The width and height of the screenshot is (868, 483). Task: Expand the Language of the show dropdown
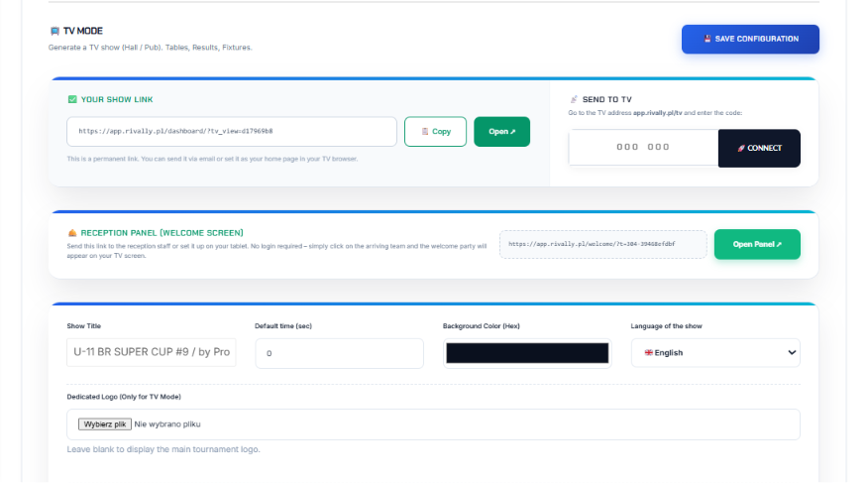(715, 353)
